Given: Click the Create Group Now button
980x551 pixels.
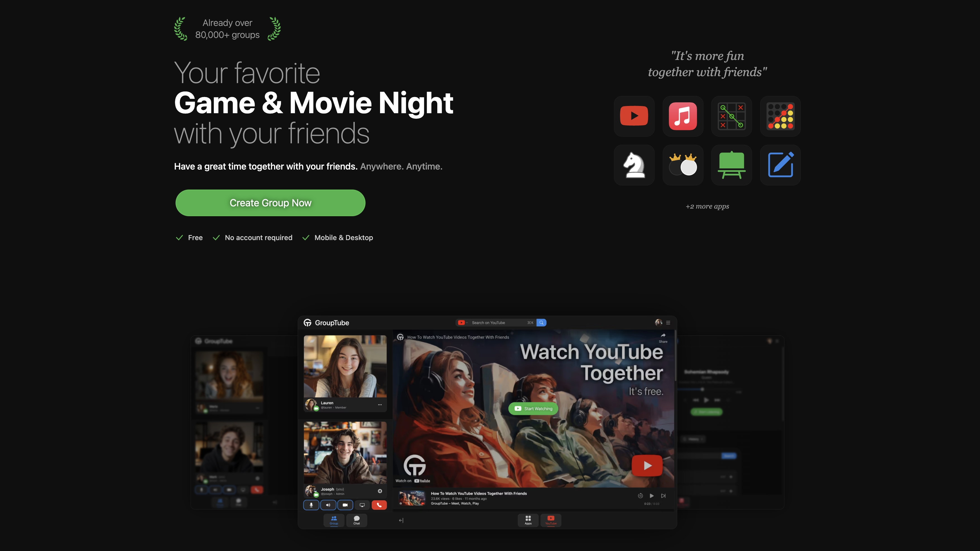Looking at the screenshot, I should tap(270, 203).
